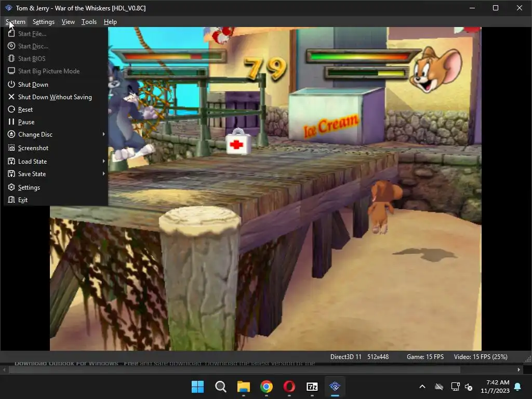Open the notification bell in tray
The width and height of the screenshot is (532, 399).
click(517, 387)
